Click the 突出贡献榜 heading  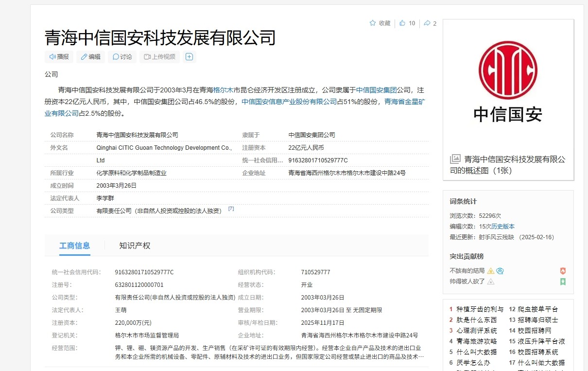467,256
